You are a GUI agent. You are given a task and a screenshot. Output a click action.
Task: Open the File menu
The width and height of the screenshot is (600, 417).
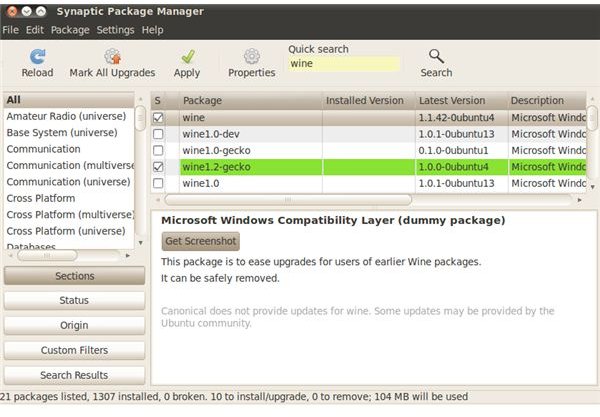pyautogui.click(x=10, y=30)
